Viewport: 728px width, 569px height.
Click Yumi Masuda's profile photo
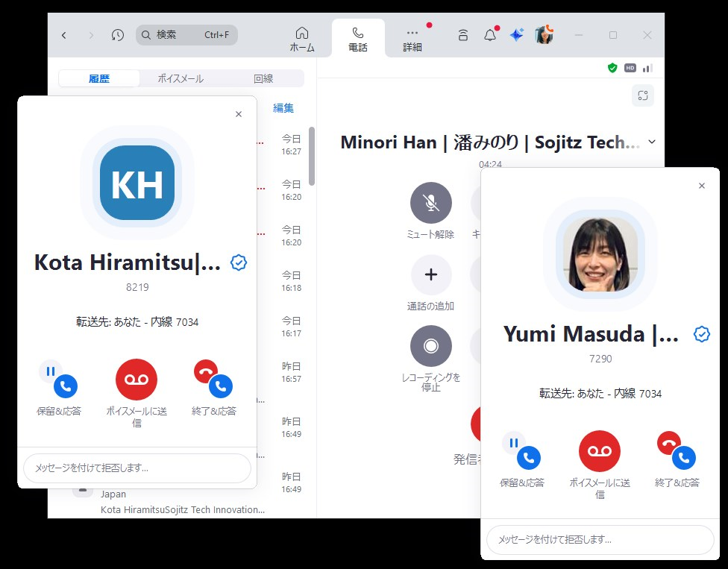[600, 254]
